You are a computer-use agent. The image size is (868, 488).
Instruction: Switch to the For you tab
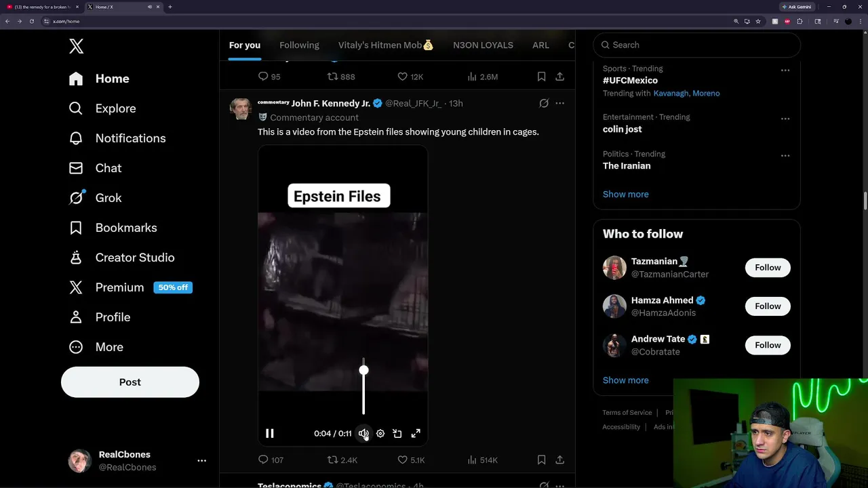coord(245,45)
